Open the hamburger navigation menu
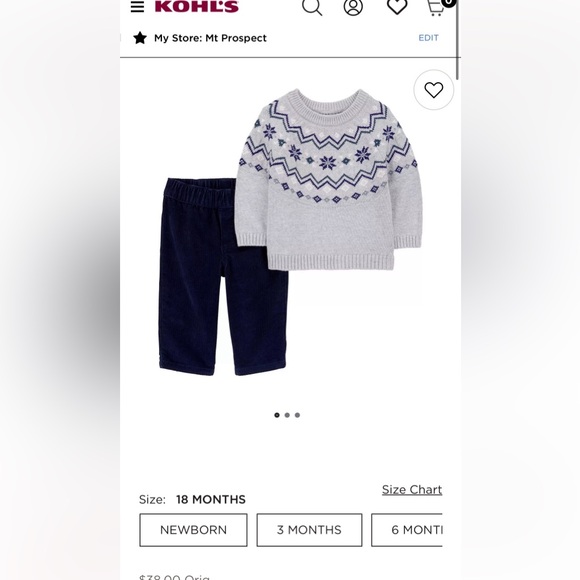The image size is (580, 580). tap(137, 6)
